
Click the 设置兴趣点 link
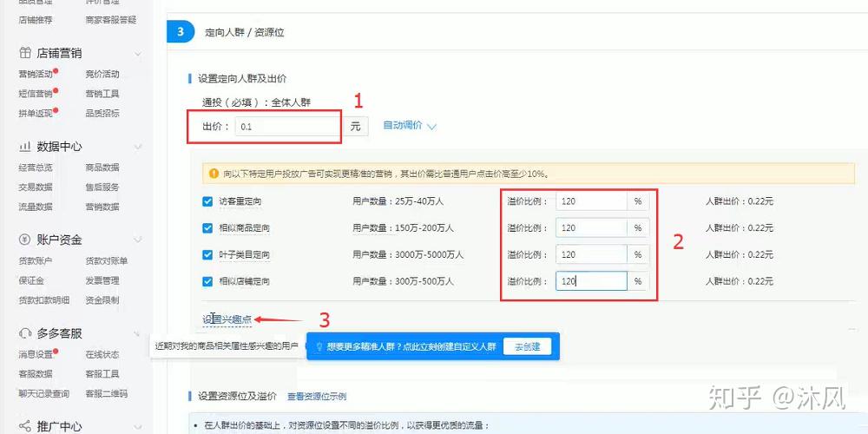pos(227,319)
